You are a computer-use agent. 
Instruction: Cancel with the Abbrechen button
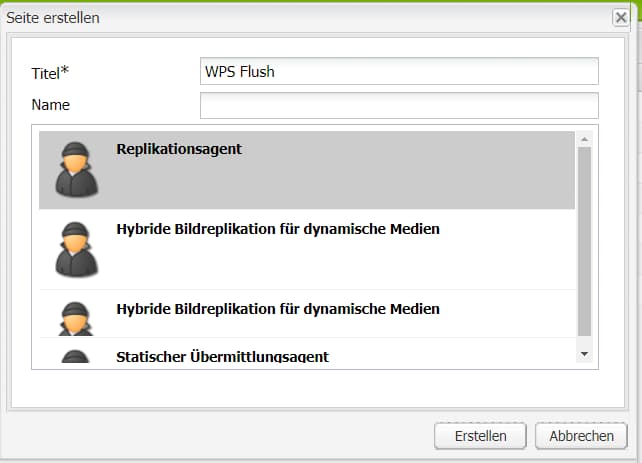tap(581, 436)
